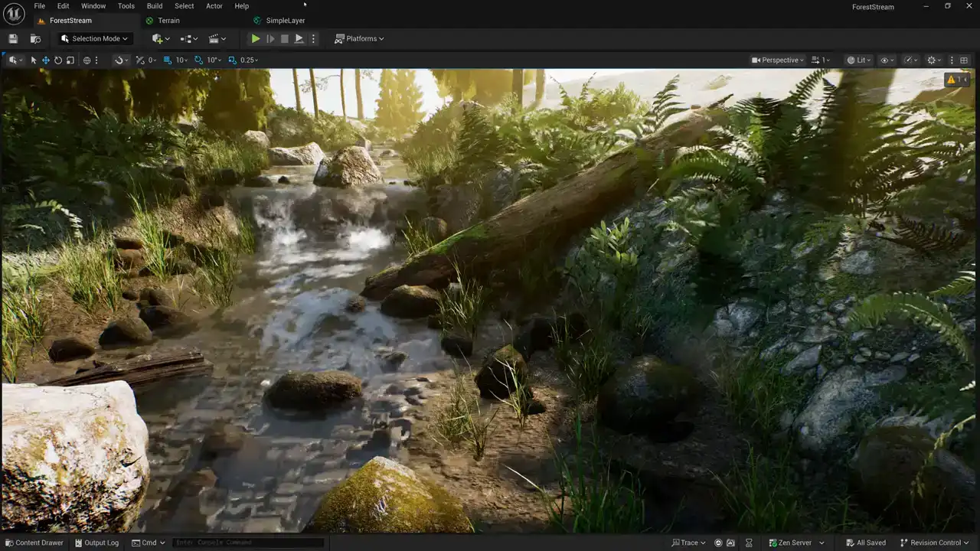This screenshot has width=980, height=551.
Task: Open the Browse content icon next to Save
Action: 35,39
